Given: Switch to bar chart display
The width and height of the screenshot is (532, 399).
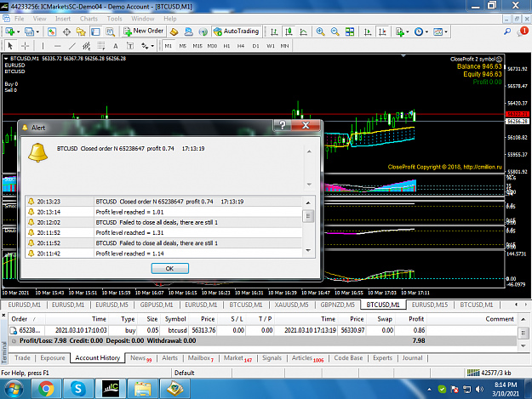Looking at the screenshot, I should click(274, 31).
